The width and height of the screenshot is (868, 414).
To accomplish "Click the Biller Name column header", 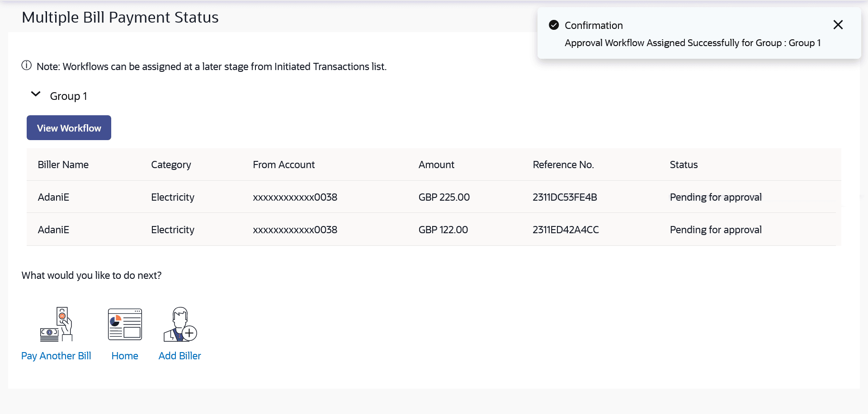I will 63,165.
